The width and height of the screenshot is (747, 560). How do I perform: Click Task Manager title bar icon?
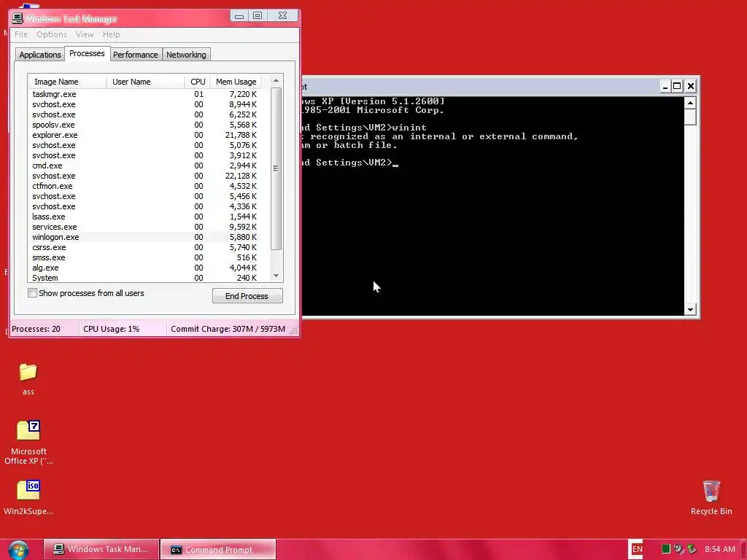click(18, 18)
